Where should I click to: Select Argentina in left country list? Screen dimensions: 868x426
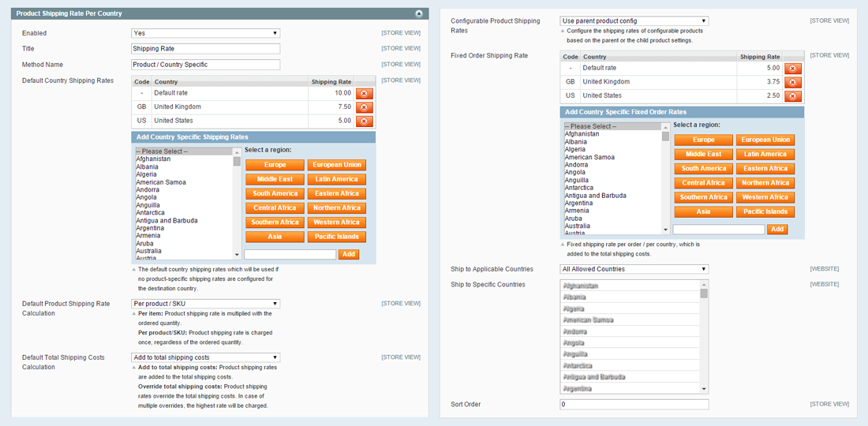point(152,228)
